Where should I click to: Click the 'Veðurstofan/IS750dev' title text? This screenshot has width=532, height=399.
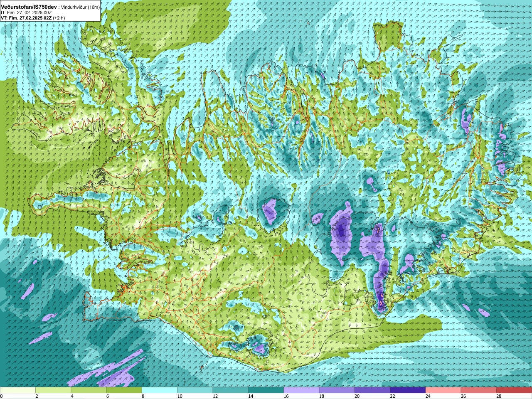pyautogui.click(x=29, y=7)
